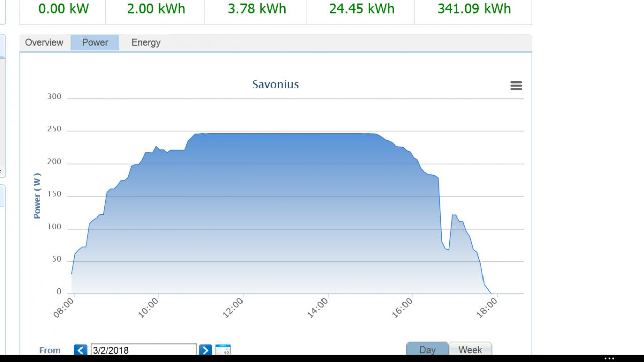644x362 pixels.
Task: Open the chart context menu hamburger icon
Action: click(516, 86)
